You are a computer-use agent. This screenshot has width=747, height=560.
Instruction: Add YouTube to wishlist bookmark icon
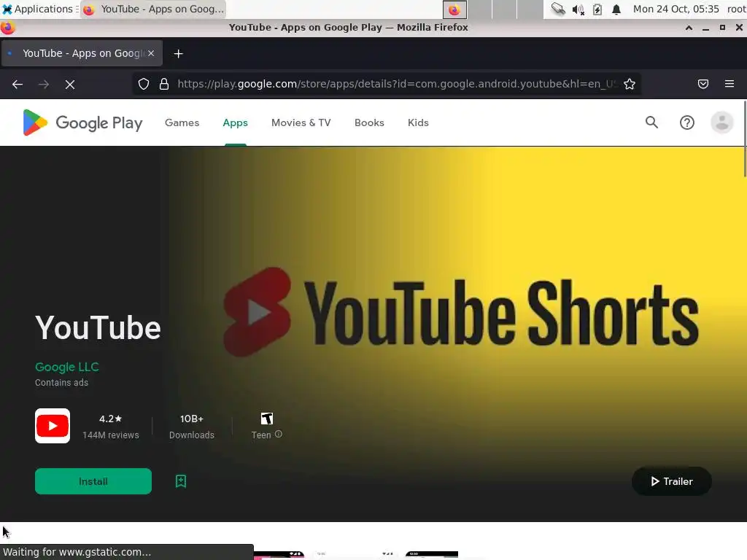click(x=181, y=481)
